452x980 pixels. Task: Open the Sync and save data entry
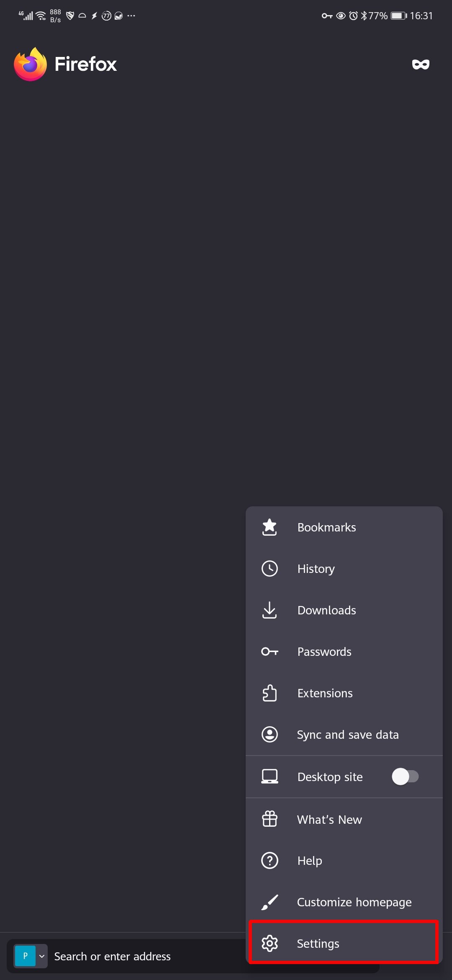point(347,735)
